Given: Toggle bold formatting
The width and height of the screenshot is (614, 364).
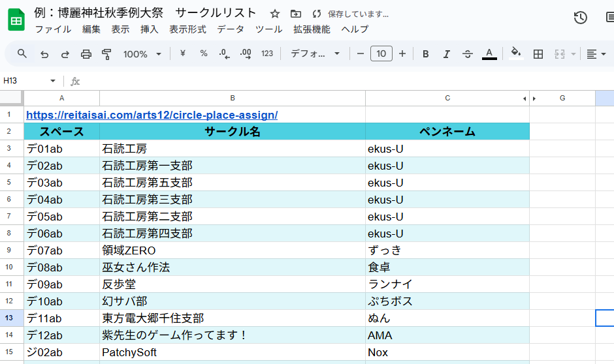Looking at the screenshot, I should pyautogui.click(x=426, y=54).
